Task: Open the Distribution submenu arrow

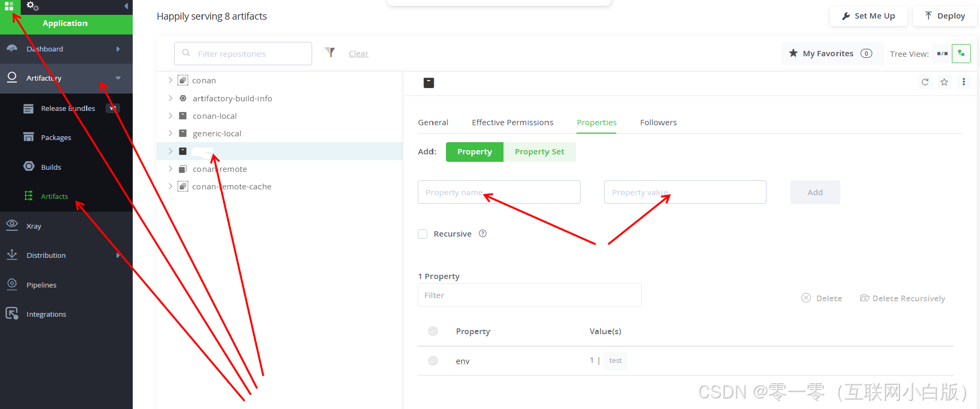Action: pyautogui.click(x=118, y=255)
